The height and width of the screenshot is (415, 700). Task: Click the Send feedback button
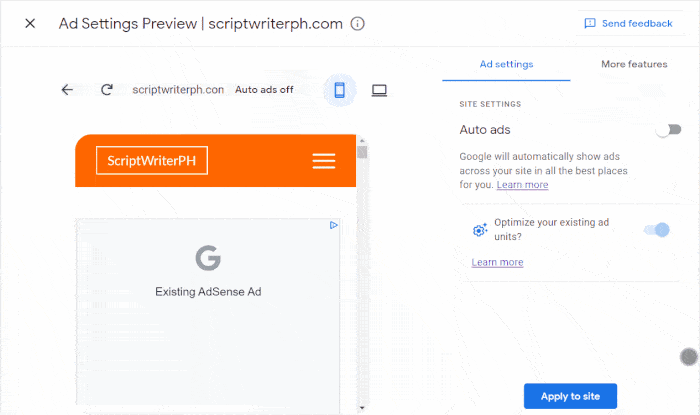point(628,23)
